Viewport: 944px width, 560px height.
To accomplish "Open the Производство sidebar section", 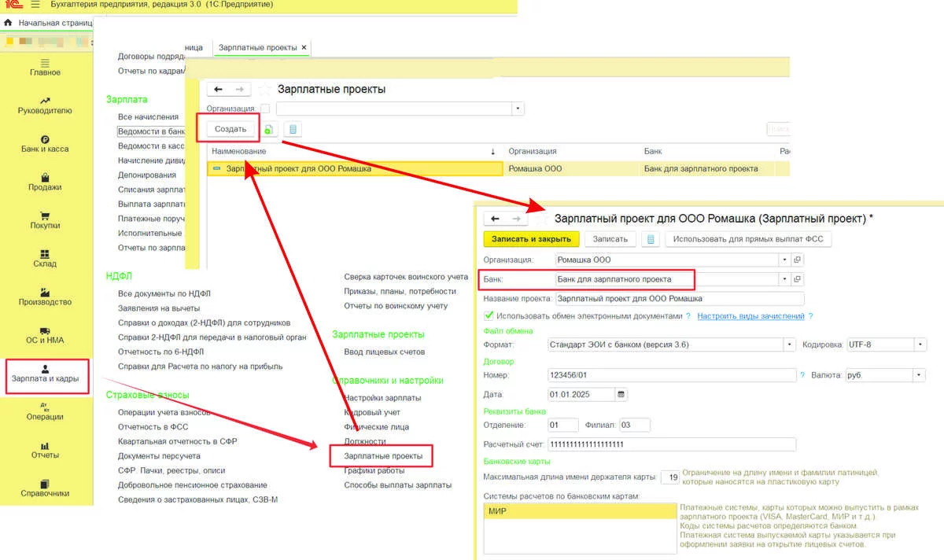I will 45,297.
